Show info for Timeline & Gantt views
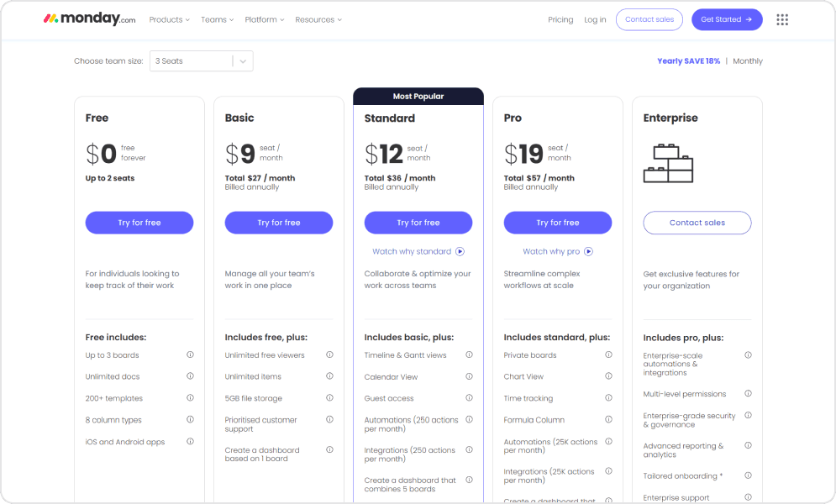Image resolution: width=836 pixels, height=504 pixels. (x=469, y=354)
